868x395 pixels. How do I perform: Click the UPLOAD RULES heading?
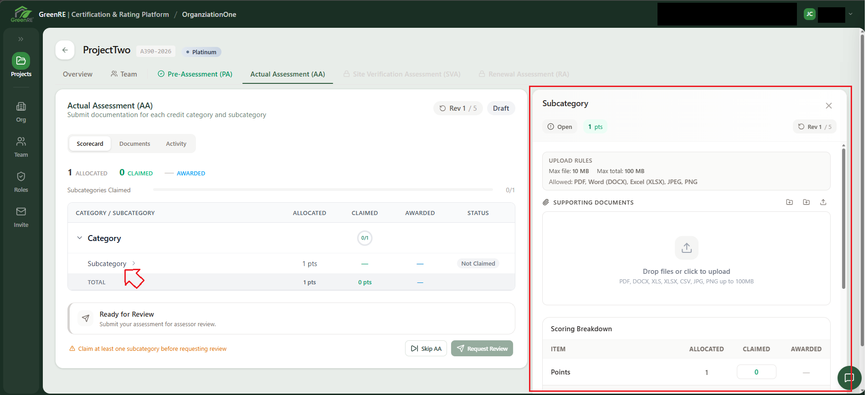pyautogui.click(x=570, y=160)
